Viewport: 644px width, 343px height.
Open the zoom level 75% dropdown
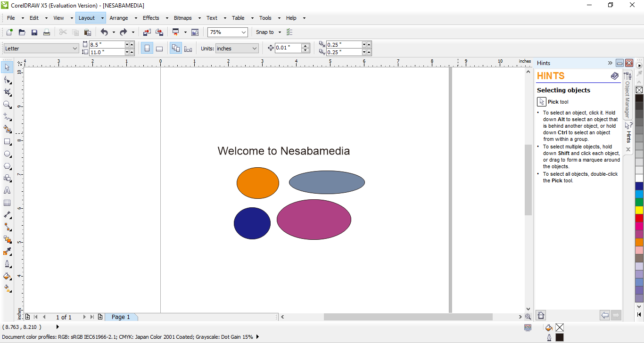click(x=243, y=32)
